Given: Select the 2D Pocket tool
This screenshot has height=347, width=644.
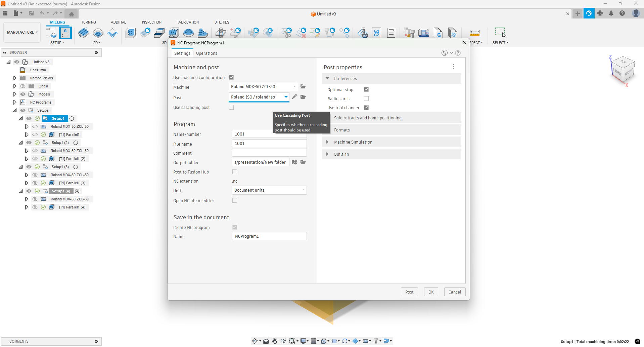Looking at the screenshot, I should 98,33.
